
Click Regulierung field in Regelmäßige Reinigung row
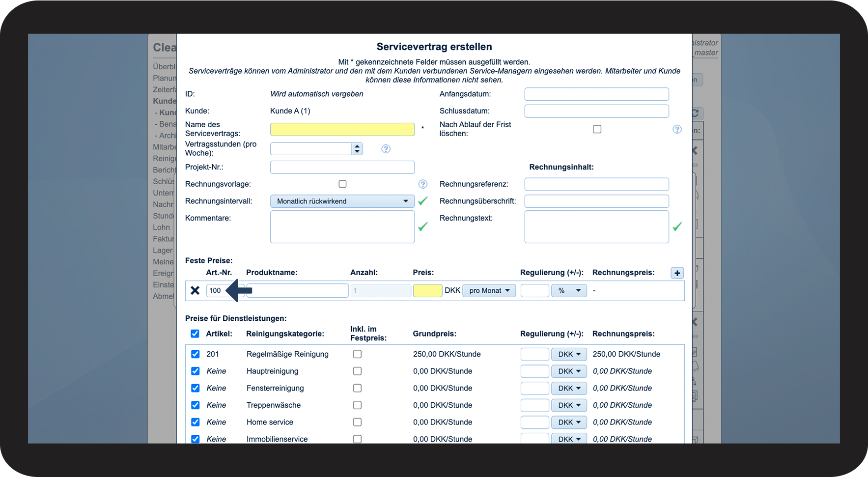click(534, 354)
